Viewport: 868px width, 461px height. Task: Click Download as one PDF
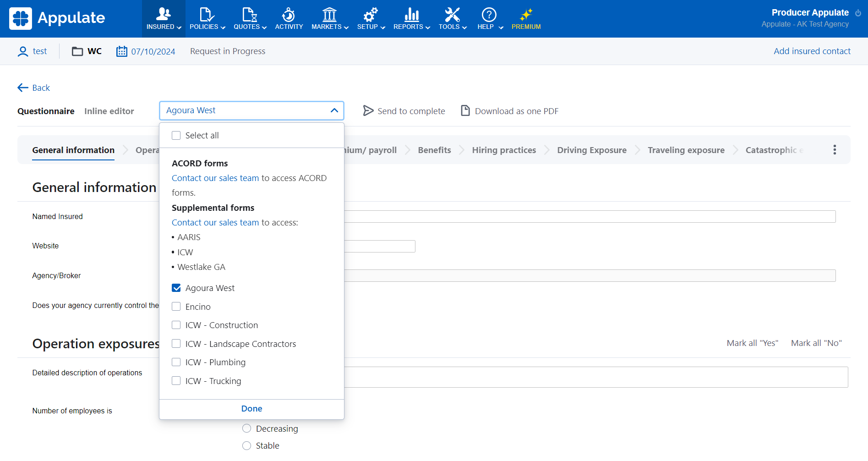coord(510,111)
